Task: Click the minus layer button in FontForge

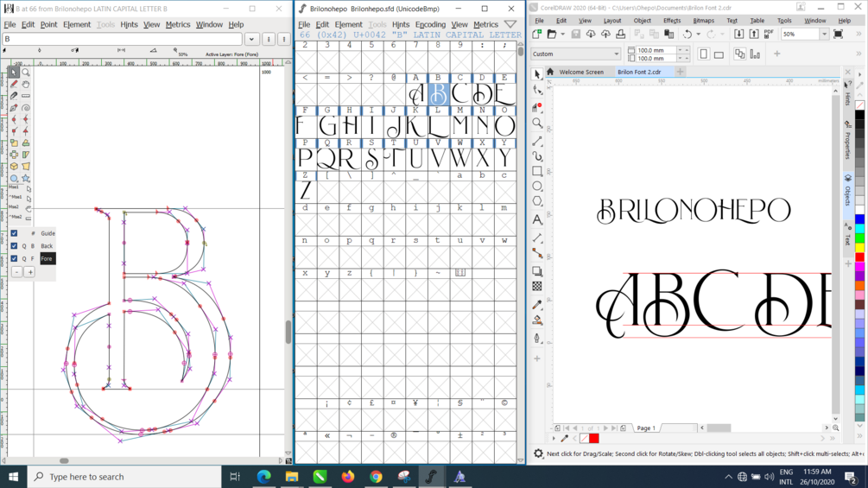Action: [x=16, y=272]
